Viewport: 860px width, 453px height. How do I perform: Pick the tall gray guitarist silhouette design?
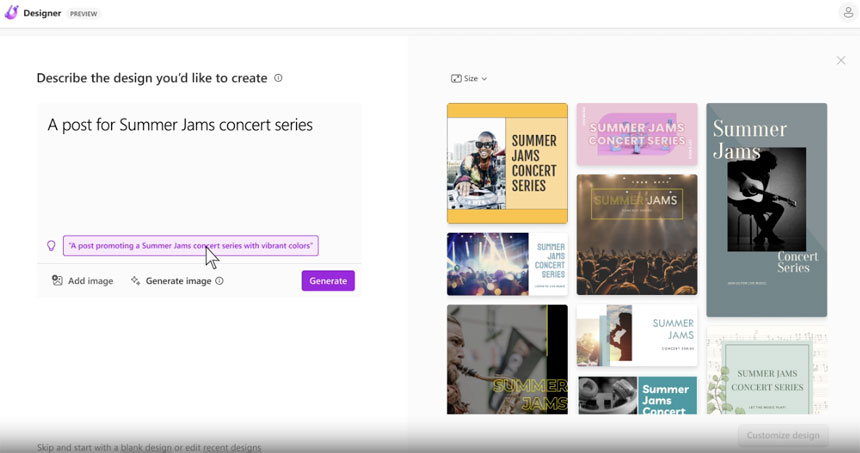766,209
